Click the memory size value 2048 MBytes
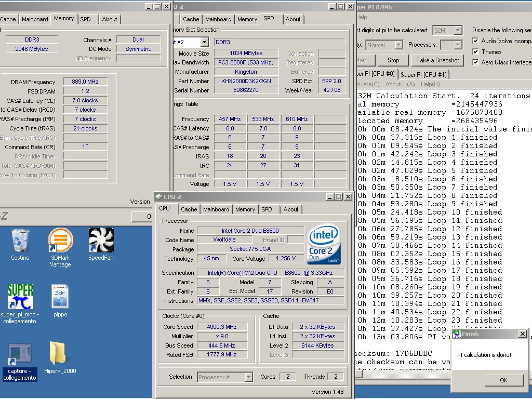532x399 pixels. (x=32, y=49)
